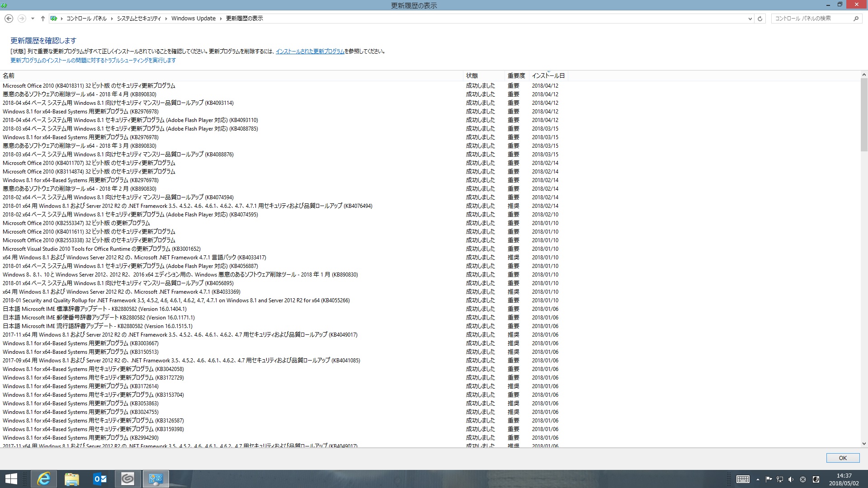Click the Windows Start button
868x488 pixels.
point(11,479)
